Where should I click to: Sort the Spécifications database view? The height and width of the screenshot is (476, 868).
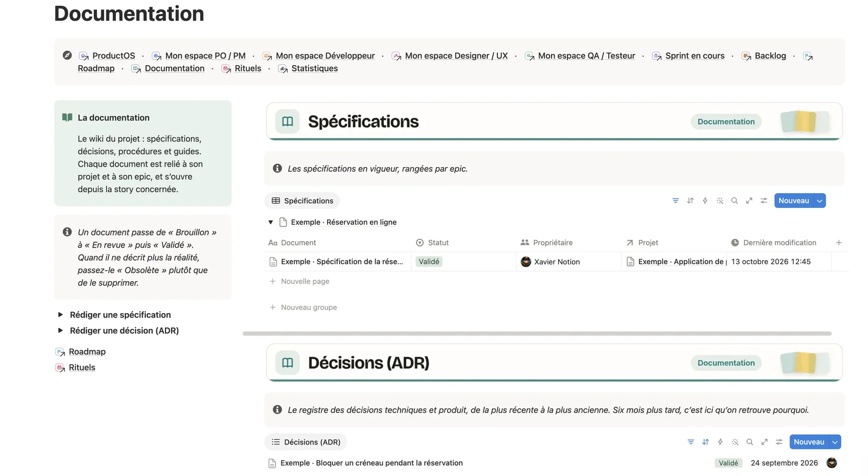690,201
